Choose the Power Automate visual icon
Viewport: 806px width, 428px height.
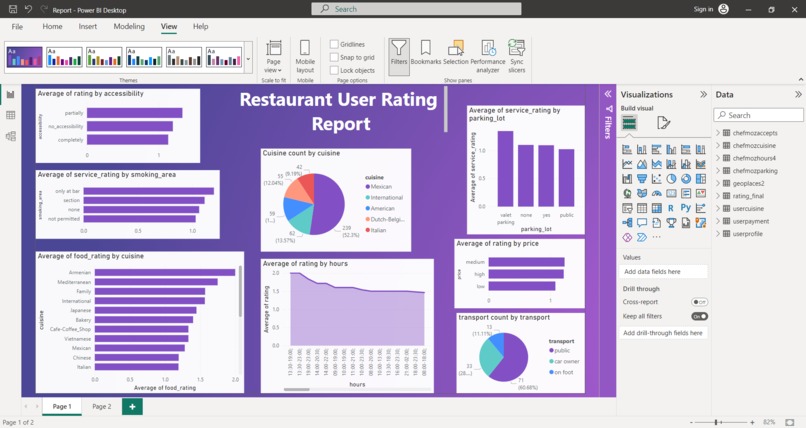(642, 237)
